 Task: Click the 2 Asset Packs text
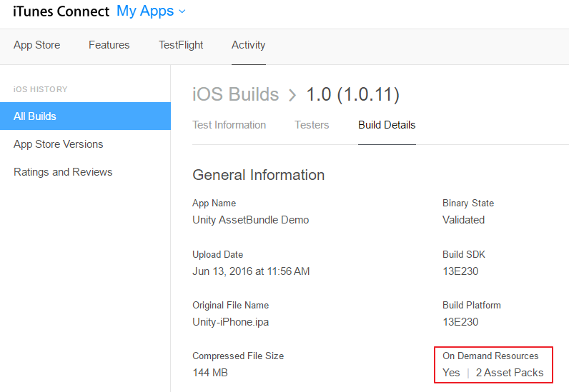point(509,373)
